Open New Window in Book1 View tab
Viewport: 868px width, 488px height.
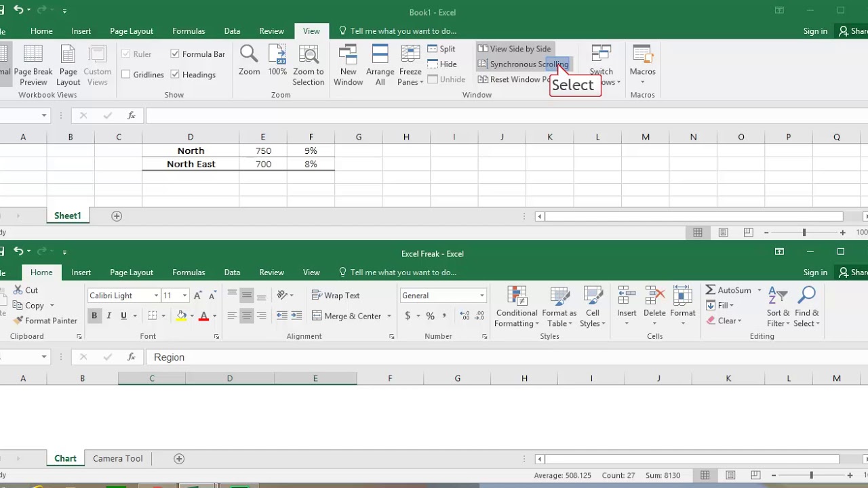click(348, 65)
